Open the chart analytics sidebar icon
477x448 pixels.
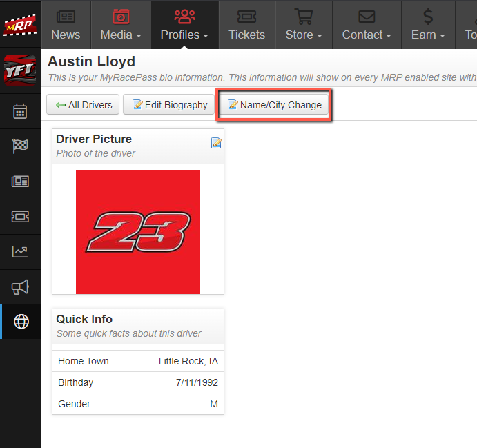click(20, 252)
